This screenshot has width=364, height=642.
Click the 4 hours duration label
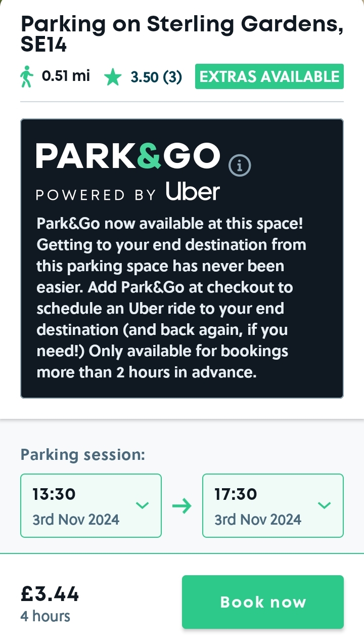(45, 616)
